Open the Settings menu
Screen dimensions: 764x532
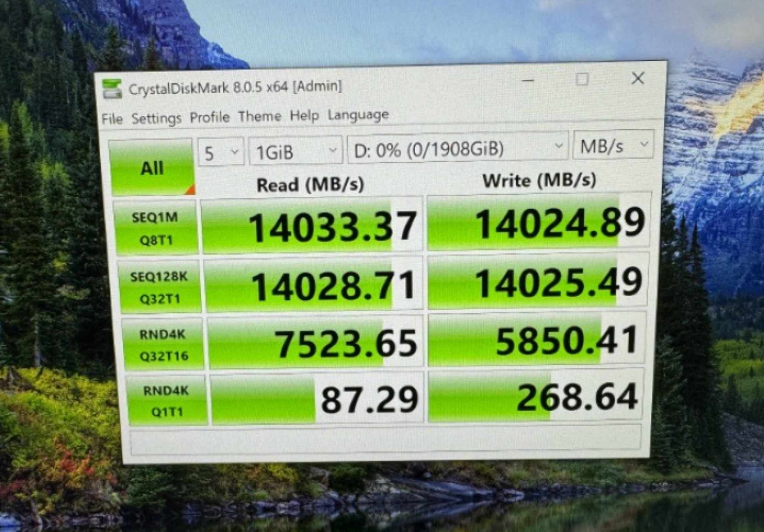click(x=156, y=118)
